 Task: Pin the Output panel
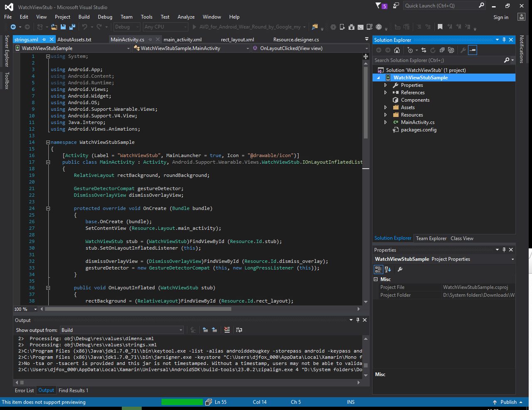358,320
